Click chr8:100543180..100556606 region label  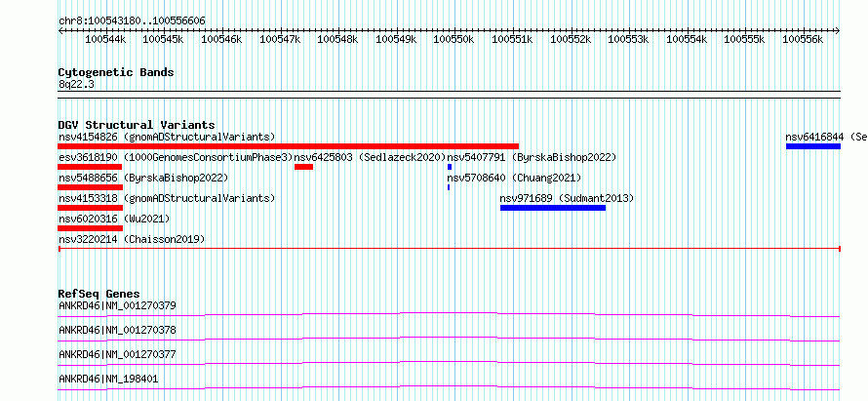(x=132, y=21)
